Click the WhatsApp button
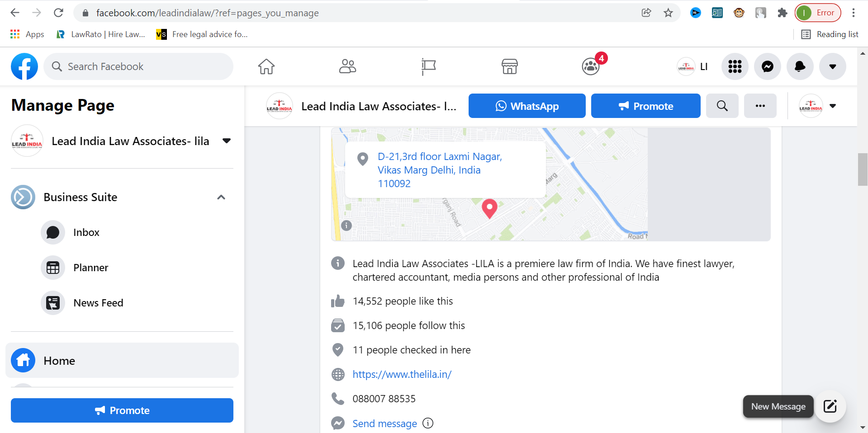Screen dimensions: 868x433 [527, 106]
